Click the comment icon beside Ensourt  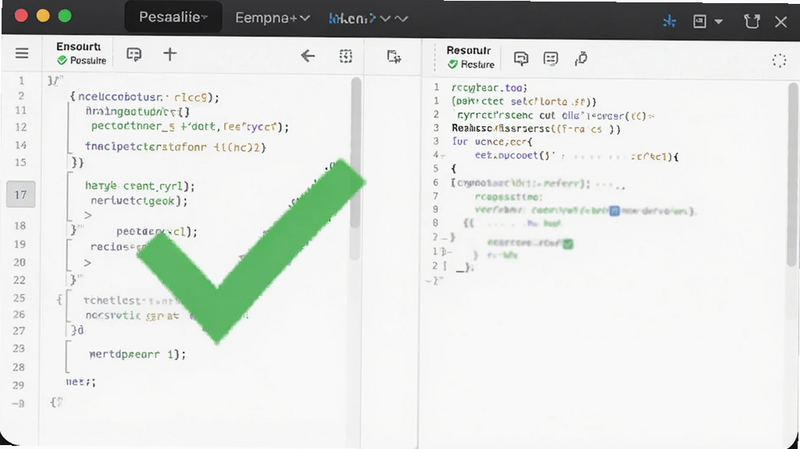[x=134, y=55]
